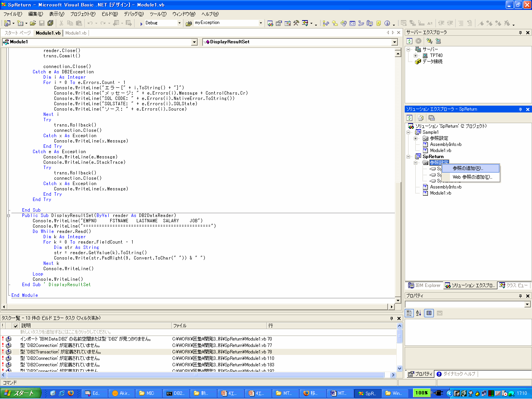532x399 pixels.
Task: Click the Save All toolbar icon
Action: [50, 23]
